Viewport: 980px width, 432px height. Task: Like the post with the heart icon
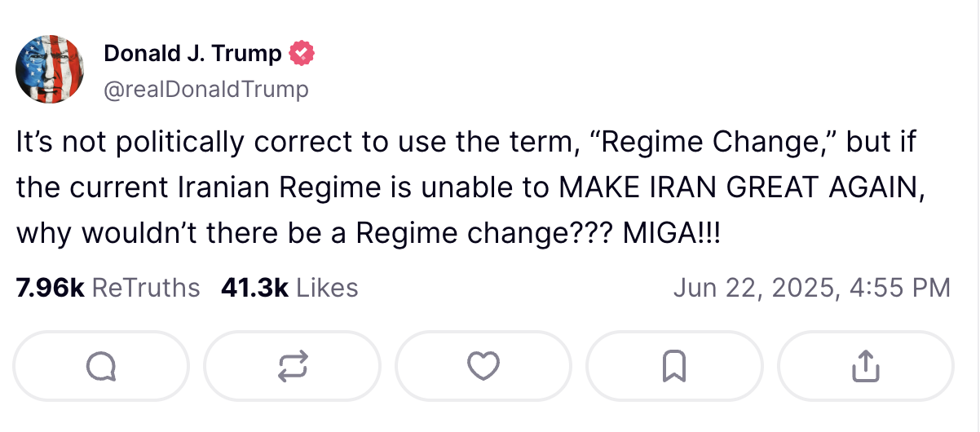click(x=483, y=366)
